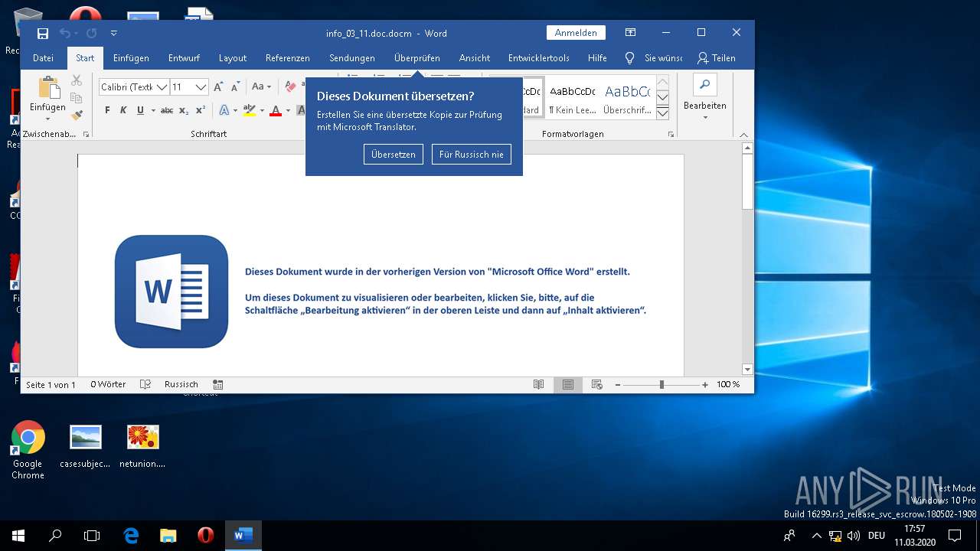Click the lightbulb Sie wünschen search box
Screen dimensions: 980x551
654,57
